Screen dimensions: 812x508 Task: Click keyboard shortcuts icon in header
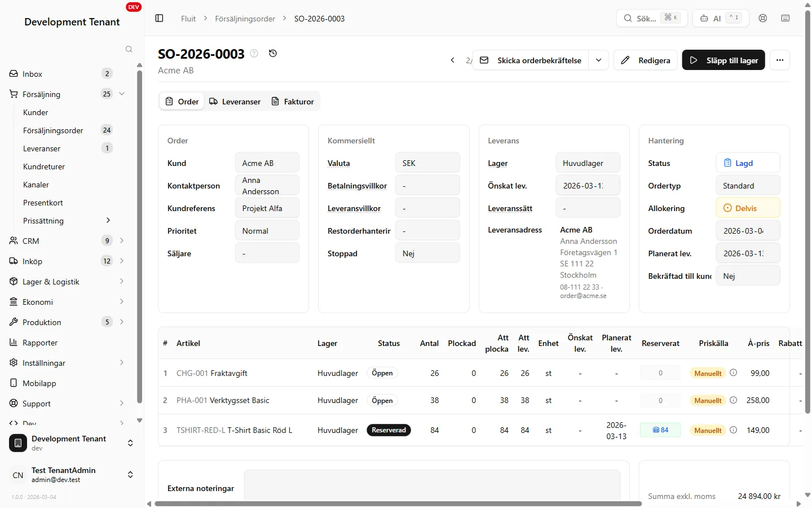tap(785, 18)
